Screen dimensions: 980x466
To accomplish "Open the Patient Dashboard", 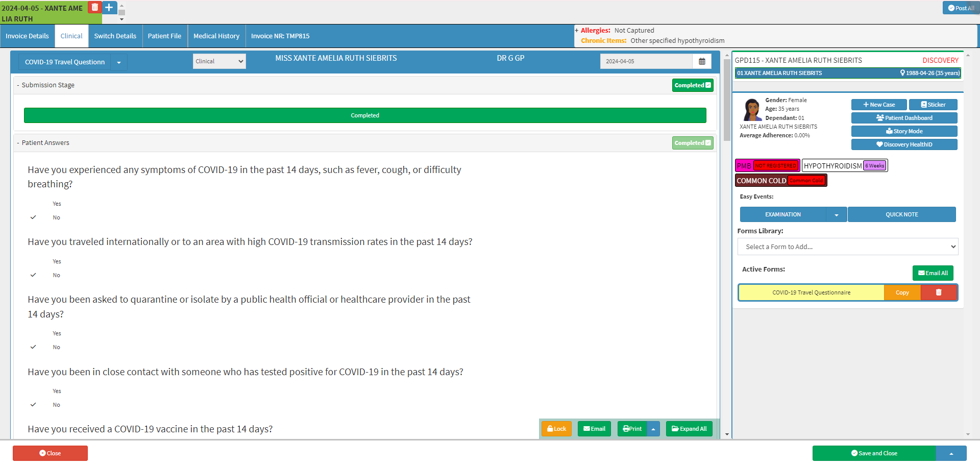I will 904,118.
